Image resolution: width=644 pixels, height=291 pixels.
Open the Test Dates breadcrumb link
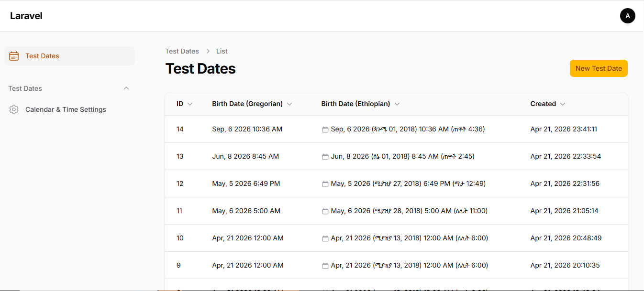[182, 51]
